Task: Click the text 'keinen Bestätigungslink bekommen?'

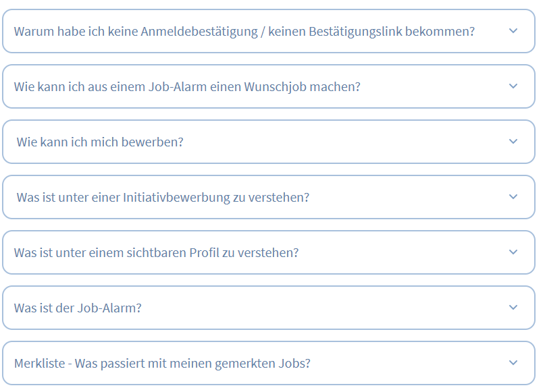Action: [x=371, y=32]
